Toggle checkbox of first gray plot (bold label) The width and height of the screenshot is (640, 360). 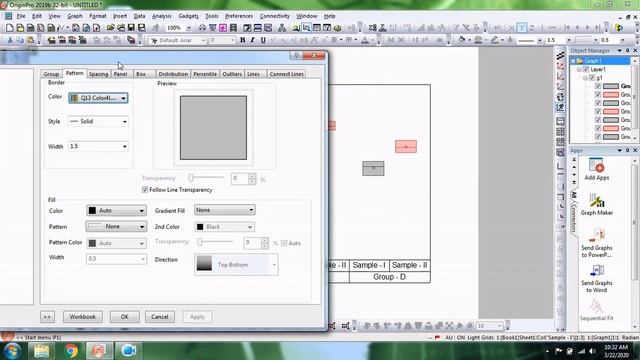click(x=598, y=86)
